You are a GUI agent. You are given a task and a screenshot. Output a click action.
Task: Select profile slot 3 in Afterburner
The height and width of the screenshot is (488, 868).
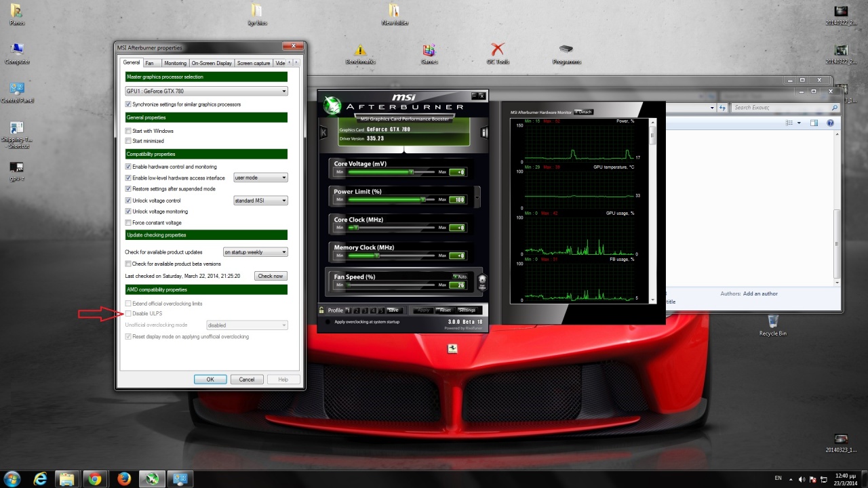pos(365,310)
